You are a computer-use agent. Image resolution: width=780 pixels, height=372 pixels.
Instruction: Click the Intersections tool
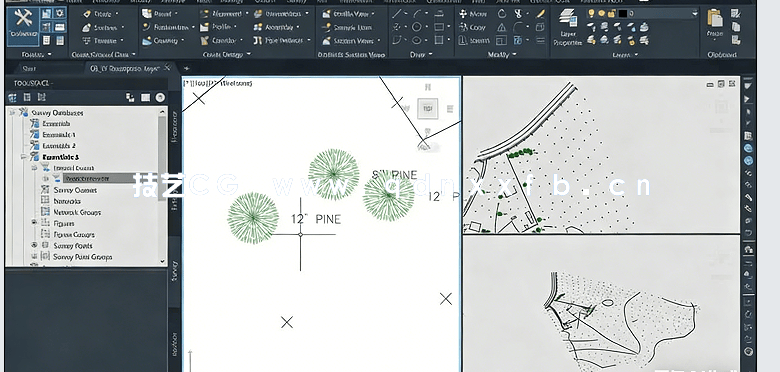pyautogui.click(x=281, y=14)
